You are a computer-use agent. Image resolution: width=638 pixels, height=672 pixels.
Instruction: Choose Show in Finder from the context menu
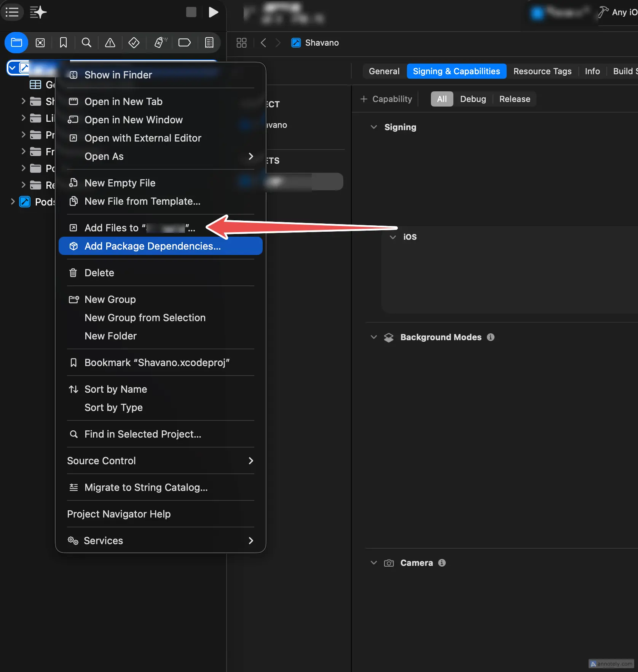[118, 75]
